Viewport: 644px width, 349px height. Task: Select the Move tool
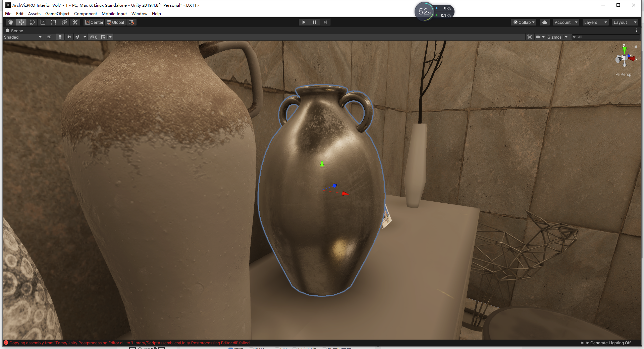coord(21,22)
